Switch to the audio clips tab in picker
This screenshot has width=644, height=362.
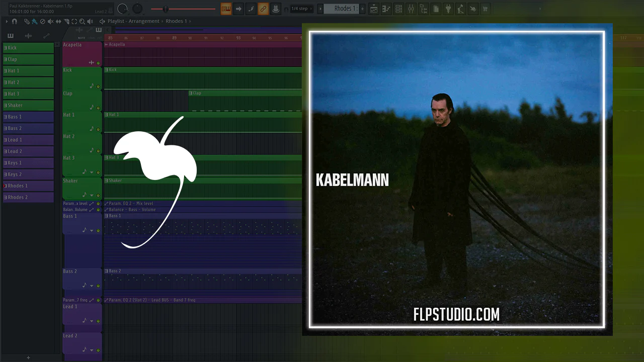(x=28, y=36)
